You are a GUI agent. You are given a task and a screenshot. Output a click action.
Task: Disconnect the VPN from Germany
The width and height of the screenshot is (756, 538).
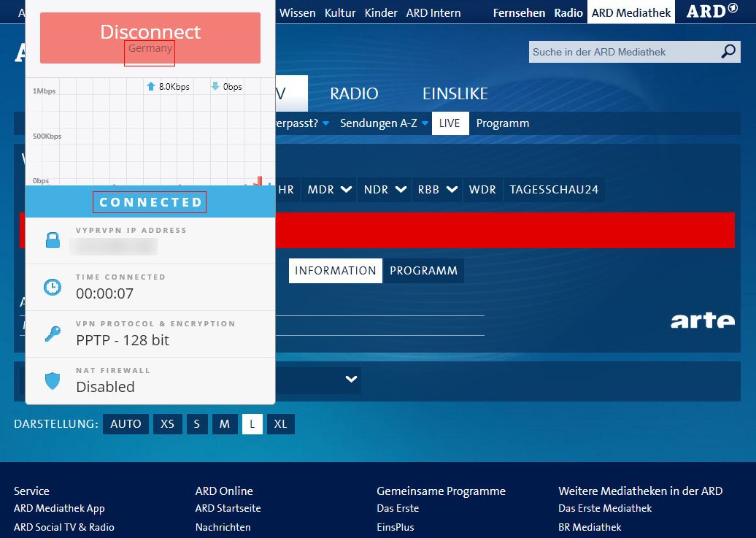point(150,38)
